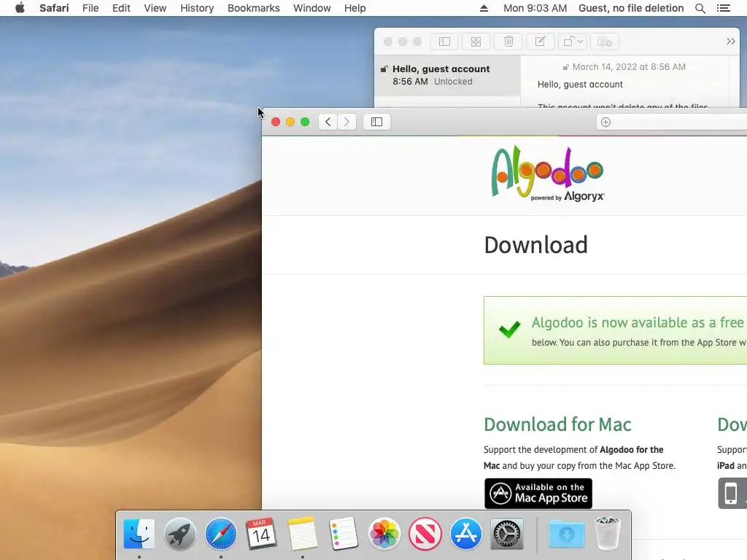Open Notification Center list icon
747x560 pixels.
[x=723, y=8]
